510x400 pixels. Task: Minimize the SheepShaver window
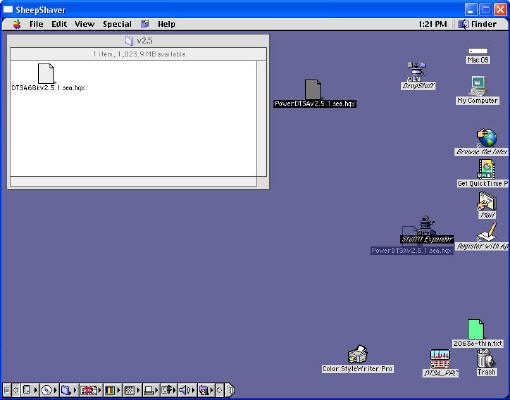coord(471,9)
